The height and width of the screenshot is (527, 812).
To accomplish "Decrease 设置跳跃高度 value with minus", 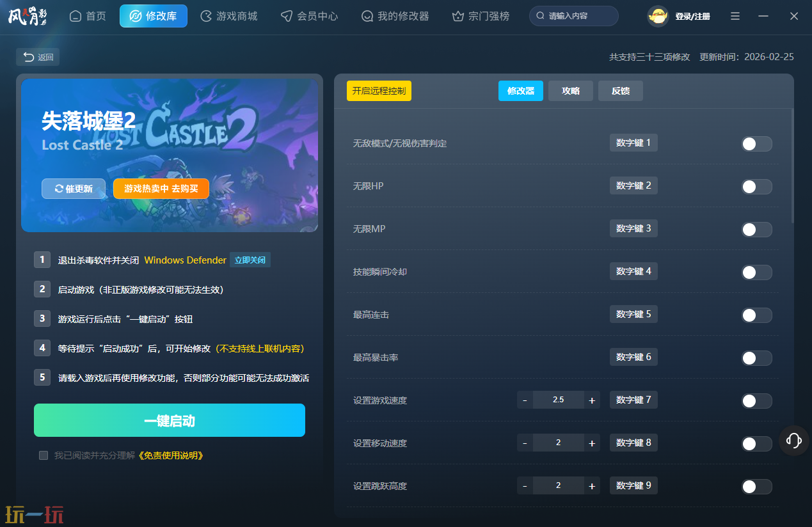I will tap(525, 485).
